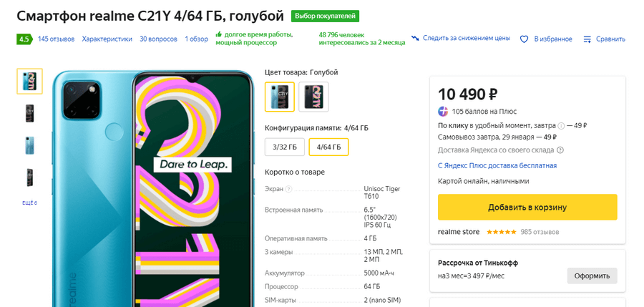Add to favorites with heart icon
The width and height of the screenshot is (644, 307).
(524, 39)
